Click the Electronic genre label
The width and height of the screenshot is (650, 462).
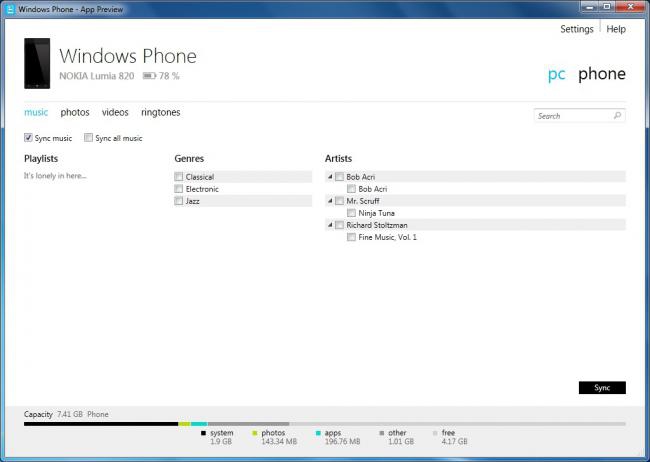point(202,189)
